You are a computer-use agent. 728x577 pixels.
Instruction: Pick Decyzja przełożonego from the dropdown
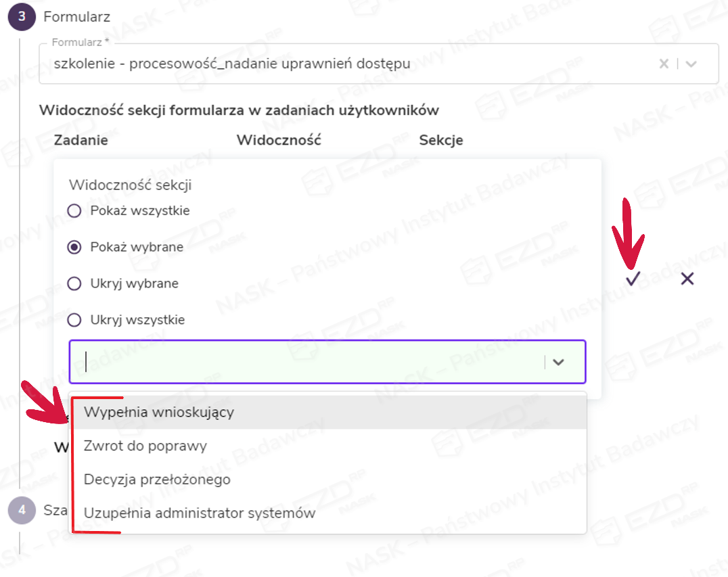coord(157,480)
